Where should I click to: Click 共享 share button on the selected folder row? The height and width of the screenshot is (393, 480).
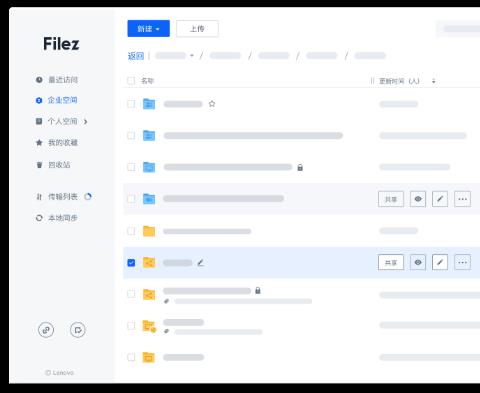391,262
